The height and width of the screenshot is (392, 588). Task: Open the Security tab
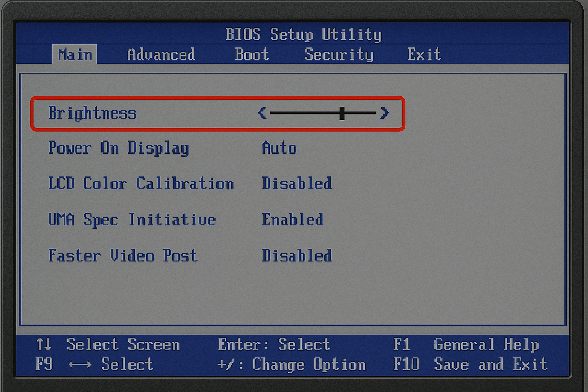[x=339, y=54]
